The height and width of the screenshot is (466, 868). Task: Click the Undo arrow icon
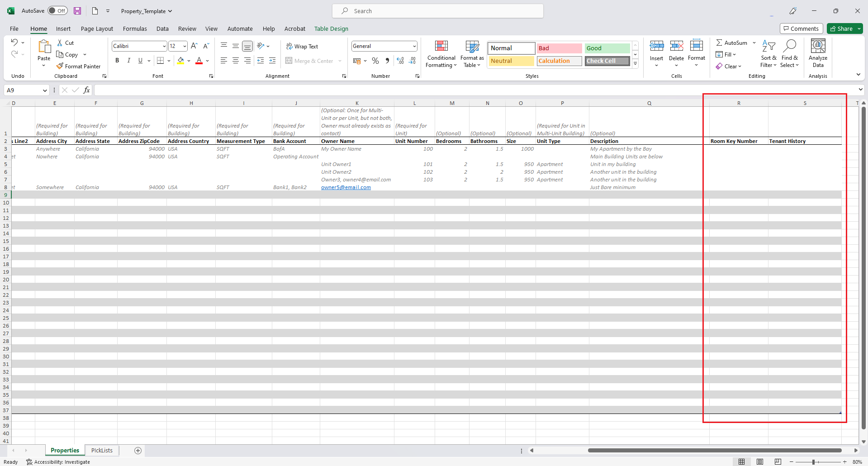(x=14, y=43)
